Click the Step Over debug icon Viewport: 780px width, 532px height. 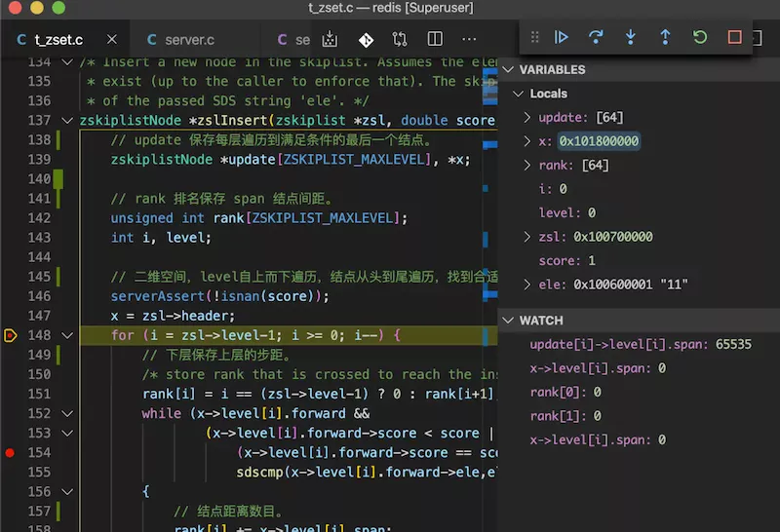[x=596, y=37]
